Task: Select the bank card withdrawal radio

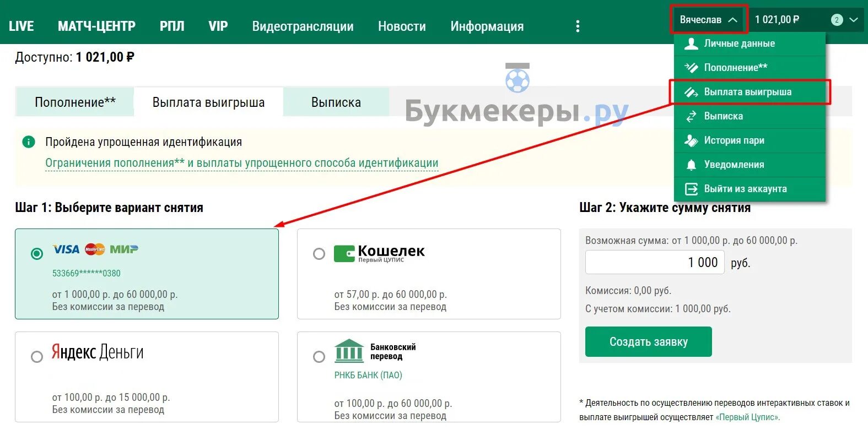Action: 37,253
